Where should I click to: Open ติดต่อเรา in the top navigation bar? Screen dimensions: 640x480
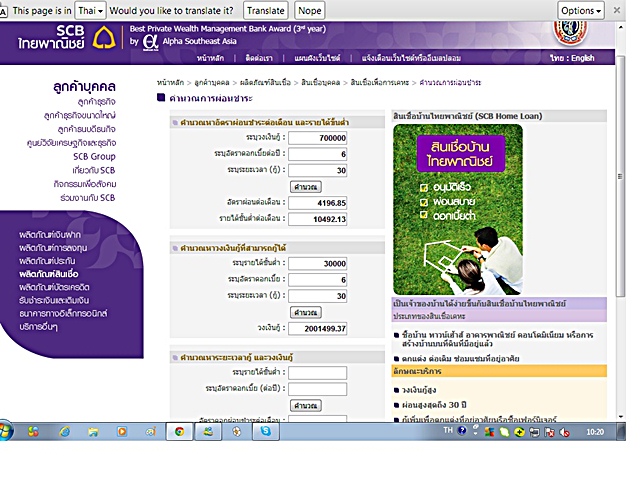pyautogui.click(x=259, y=58)
